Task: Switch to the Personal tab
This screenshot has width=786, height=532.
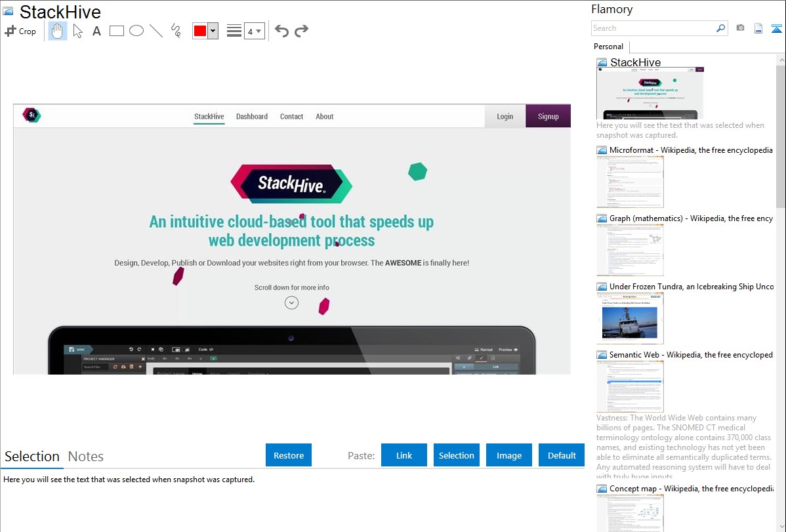Action: pyautogui.click(x=609, y=47)
